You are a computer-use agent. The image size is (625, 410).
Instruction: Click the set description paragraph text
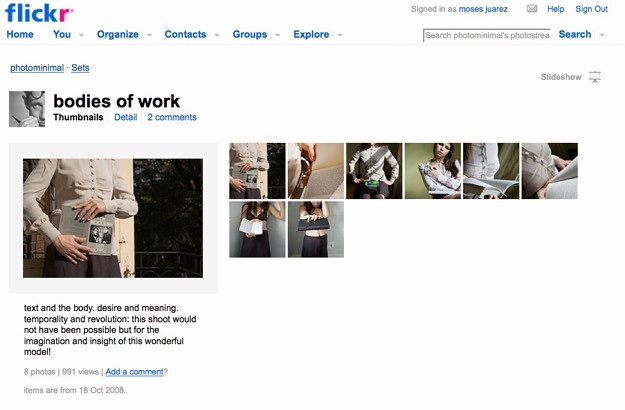(110, 330)
